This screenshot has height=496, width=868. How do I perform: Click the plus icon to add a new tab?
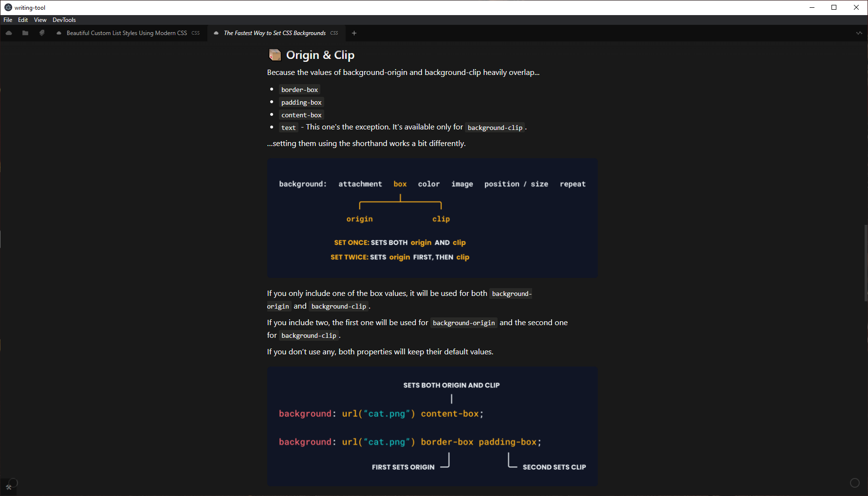click(354, 33)
